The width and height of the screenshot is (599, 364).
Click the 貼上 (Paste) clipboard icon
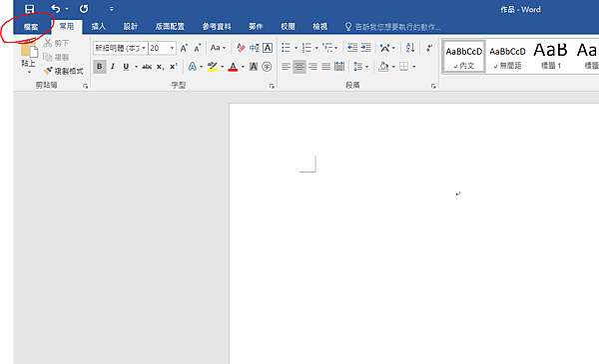click(x=29, y=49)
